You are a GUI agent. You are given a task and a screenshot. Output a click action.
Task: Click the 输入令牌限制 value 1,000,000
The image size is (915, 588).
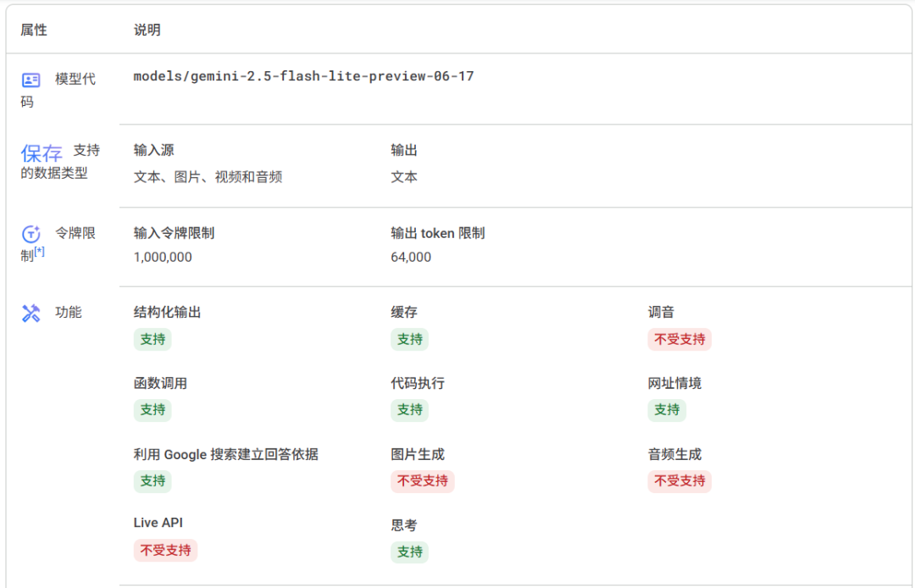(x=163, y=258)
